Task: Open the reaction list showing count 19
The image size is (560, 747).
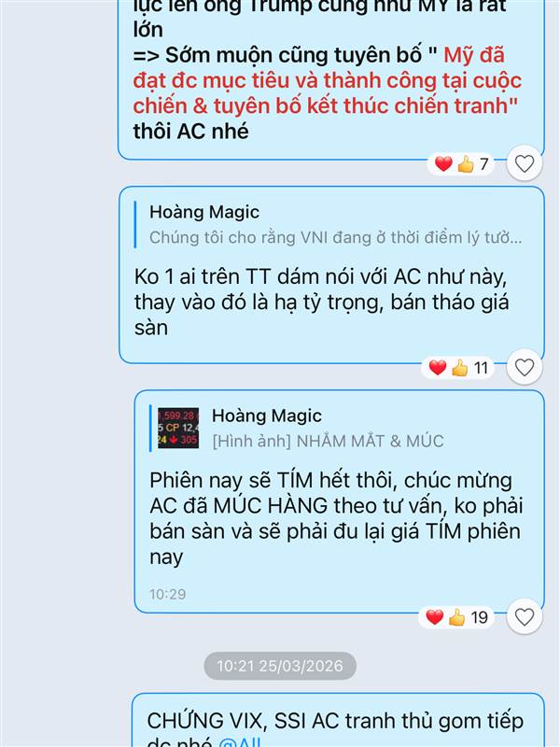Action: pos(456,617)
